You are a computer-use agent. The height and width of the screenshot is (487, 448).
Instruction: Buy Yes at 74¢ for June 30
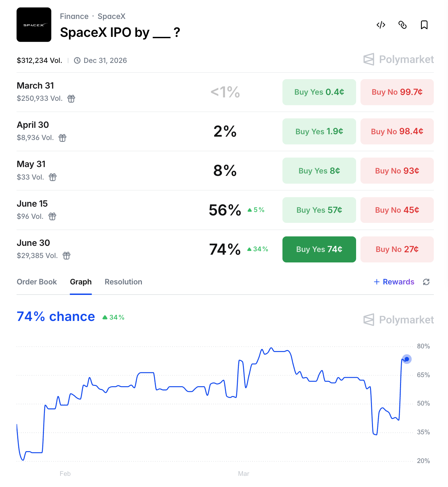click(x=319, y=249)
